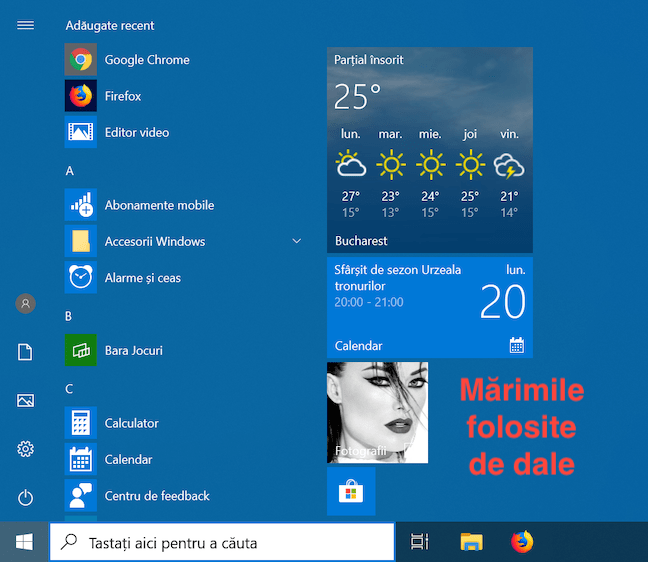Screen dimensions: 648x562
Task: Open Alarme și ceas app
Action: (142, 278)
